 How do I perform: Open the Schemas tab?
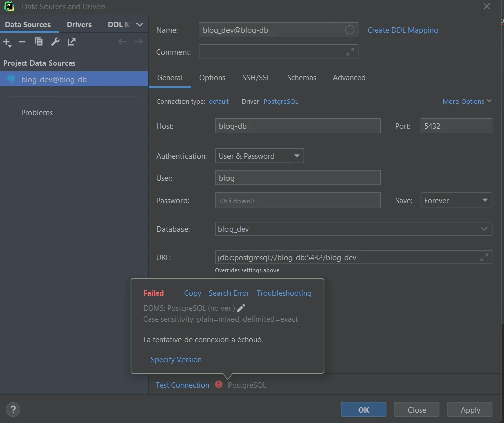point(301,78)
